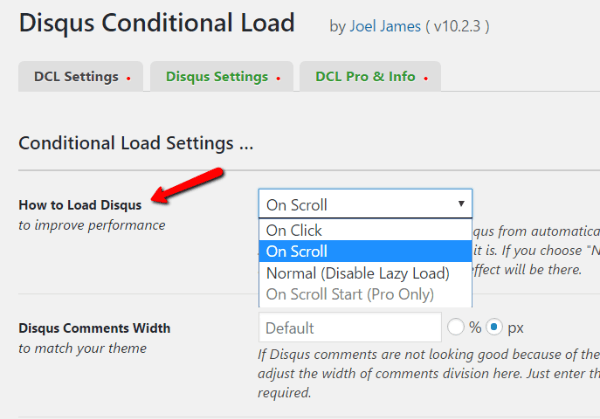Click the Conditional Load Settings heading
The height and width of the screenshot is (419, 600).
pyautogui.click(x=136, y=143)
